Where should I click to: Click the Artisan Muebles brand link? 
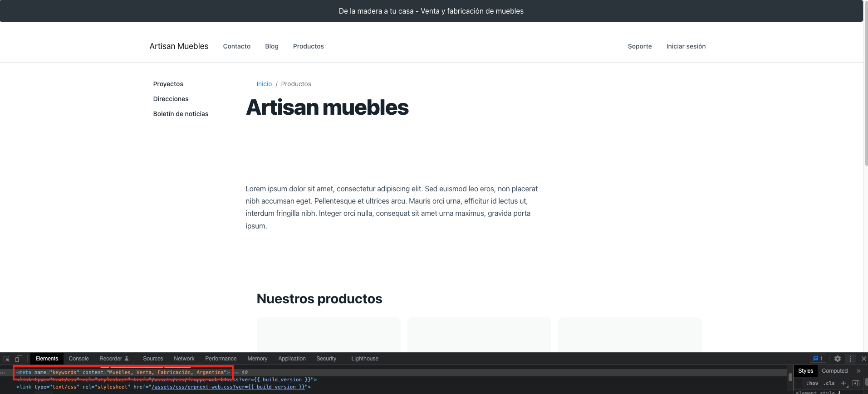click(179, 46)
